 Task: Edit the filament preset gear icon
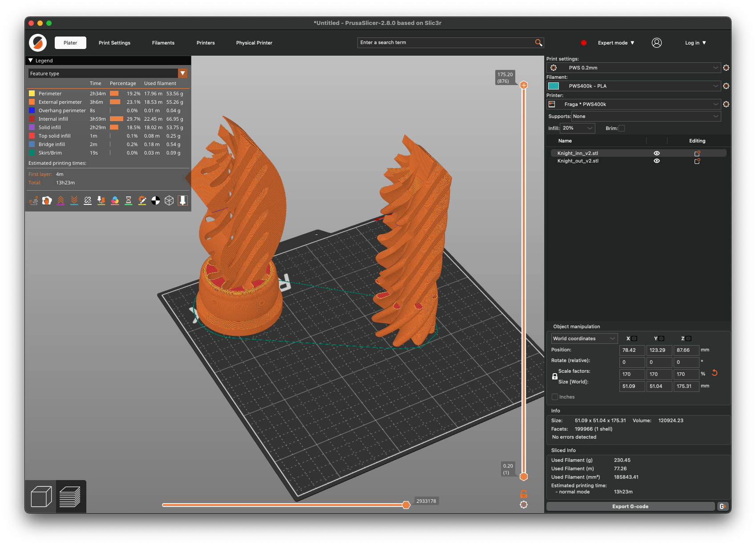click(x=726, y=86)
